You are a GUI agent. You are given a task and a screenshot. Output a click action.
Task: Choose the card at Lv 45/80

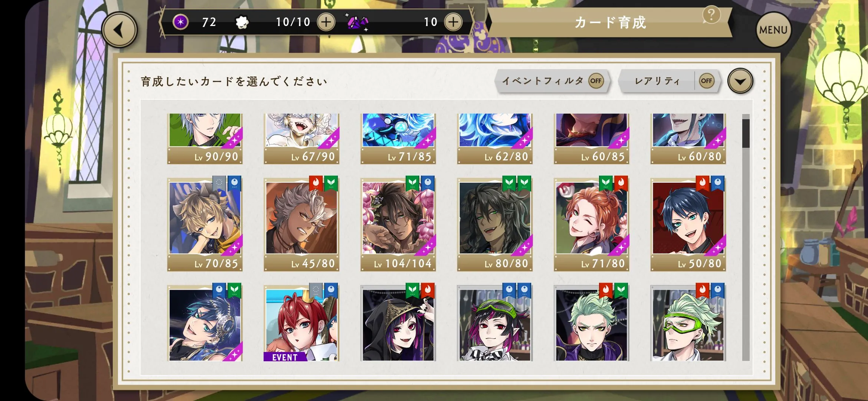[x=301, y=224]
